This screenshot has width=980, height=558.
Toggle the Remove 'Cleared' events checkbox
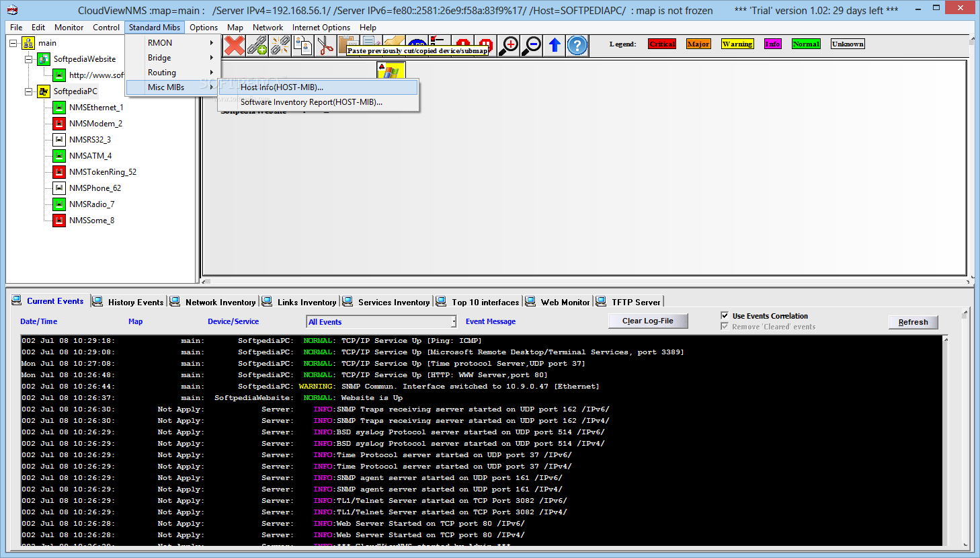725,326
